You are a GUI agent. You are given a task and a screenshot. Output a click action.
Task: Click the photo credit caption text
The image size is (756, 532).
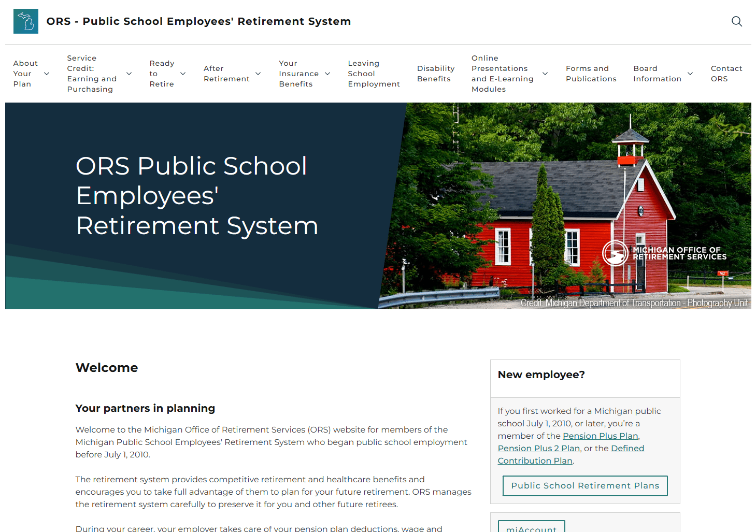point(634,303)
